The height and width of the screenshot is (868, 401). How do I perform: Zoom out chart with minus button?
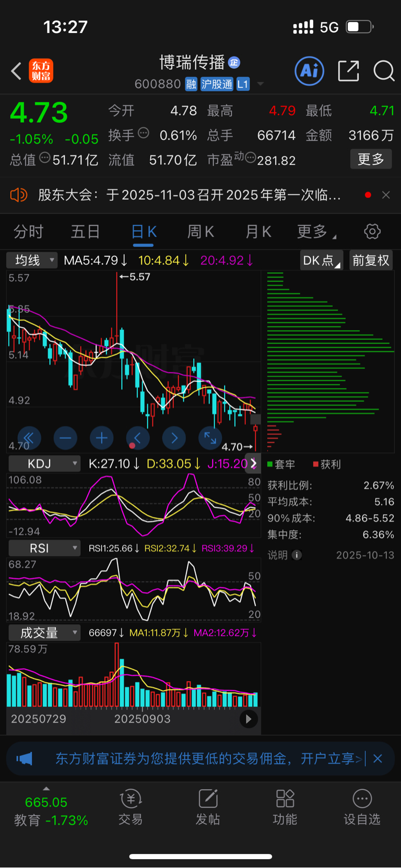(x=65, y=438)
